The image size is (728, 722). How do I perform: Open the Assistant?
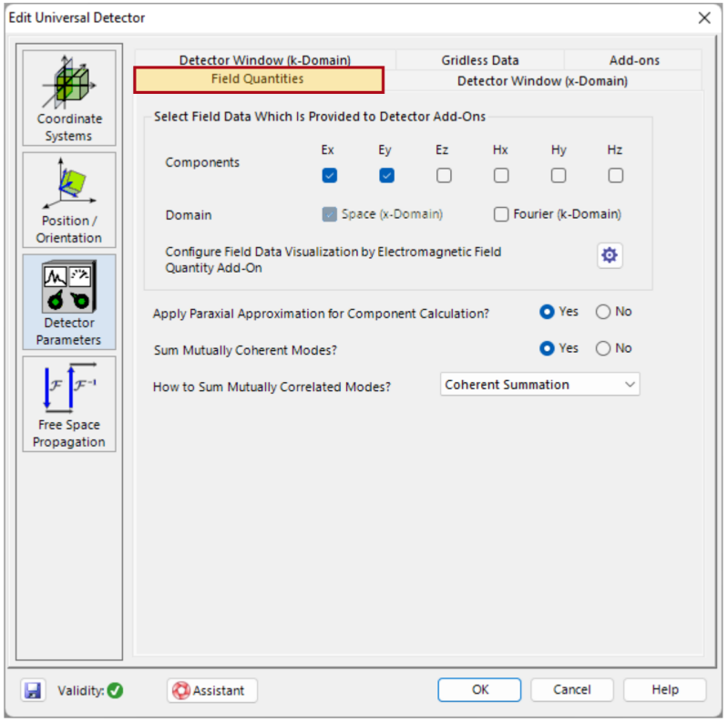point(211,690)
